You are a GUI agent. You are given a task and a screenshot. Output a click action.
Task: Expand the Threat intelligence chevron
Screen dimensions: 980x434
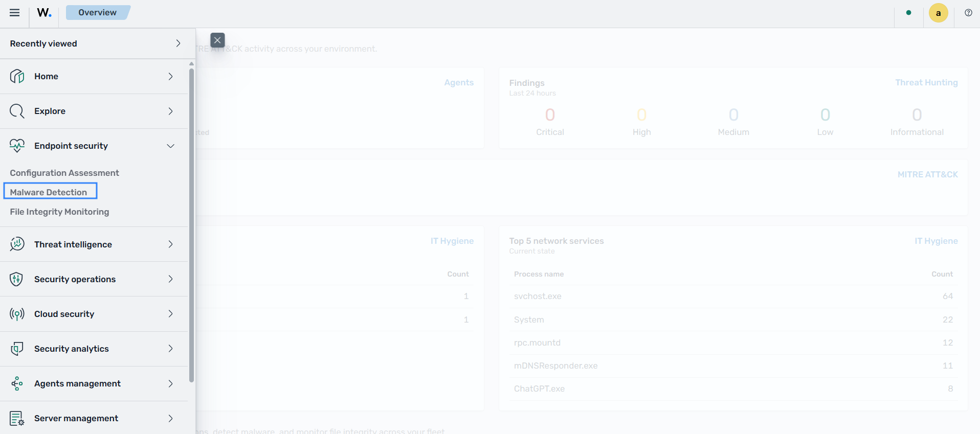170,244
